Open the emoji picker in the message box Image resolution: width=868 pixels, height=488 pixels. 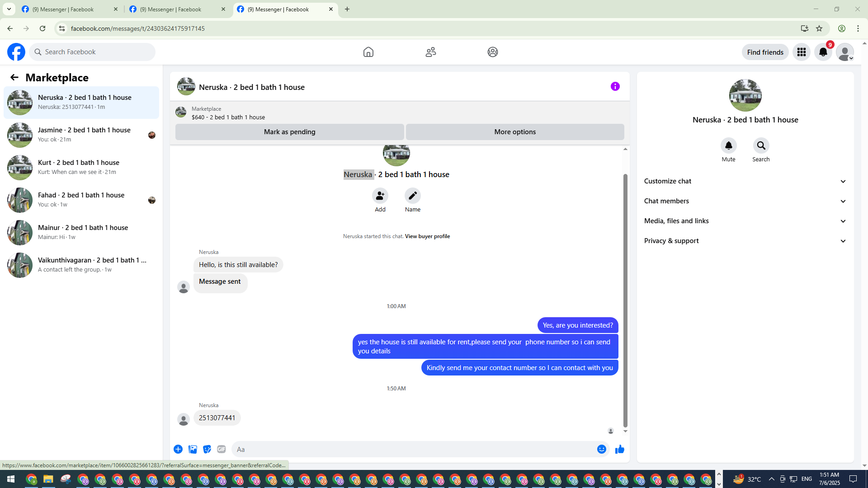[x=601, y=449]
